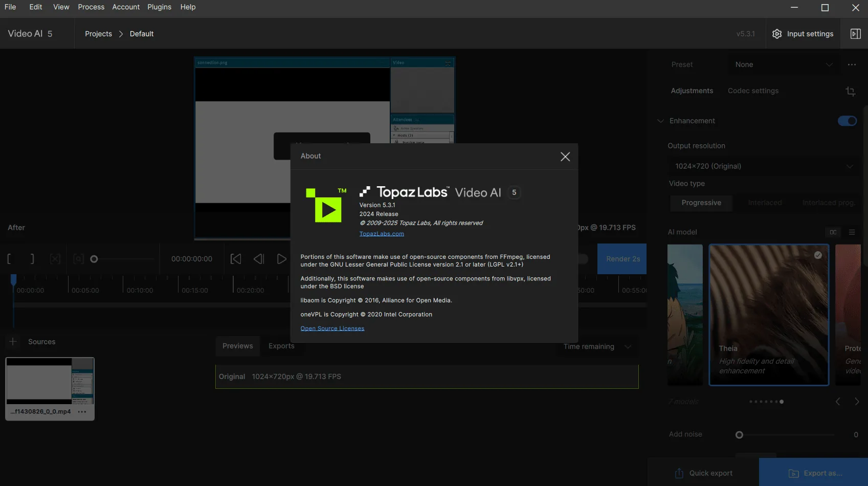This screenshot has width=868, height=486.
Task: Open the Open Source Licenses link
Action: click(x=332, y=328)
